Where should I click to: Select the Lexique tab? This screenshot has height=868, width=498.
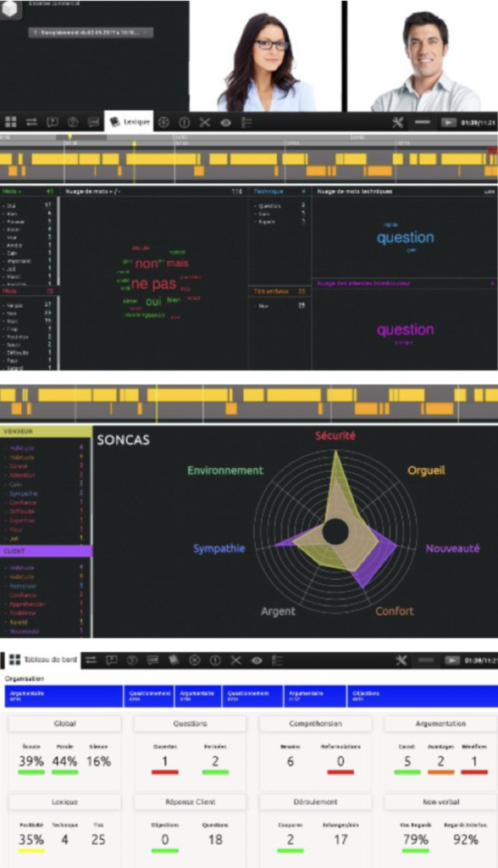tap(129, 122)
